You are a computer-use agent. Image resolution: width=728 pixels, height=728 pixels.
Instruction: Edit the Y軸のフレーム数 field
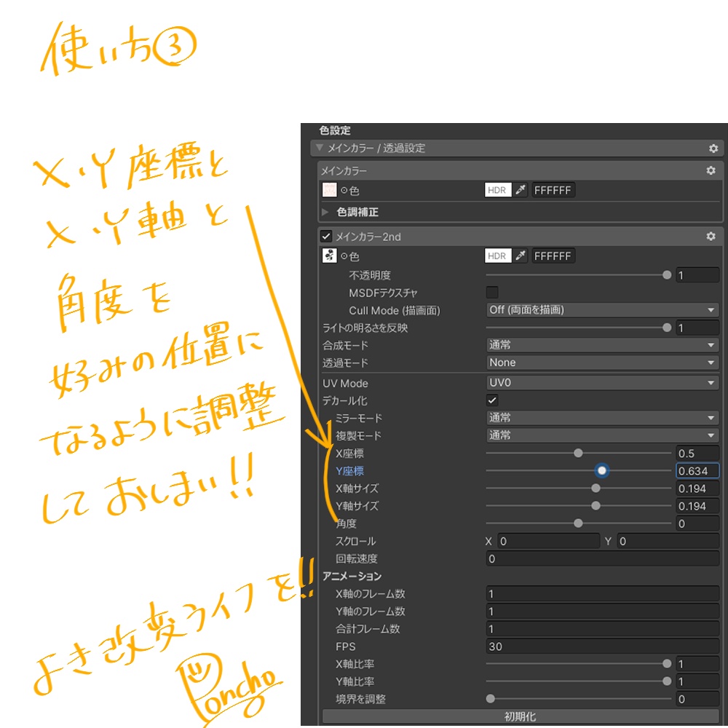pos(602,612)
